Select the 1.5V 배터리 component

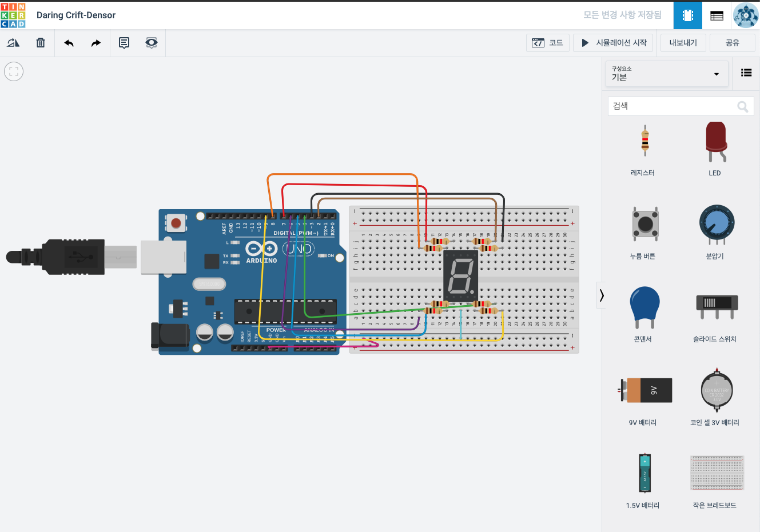[643, 481]
